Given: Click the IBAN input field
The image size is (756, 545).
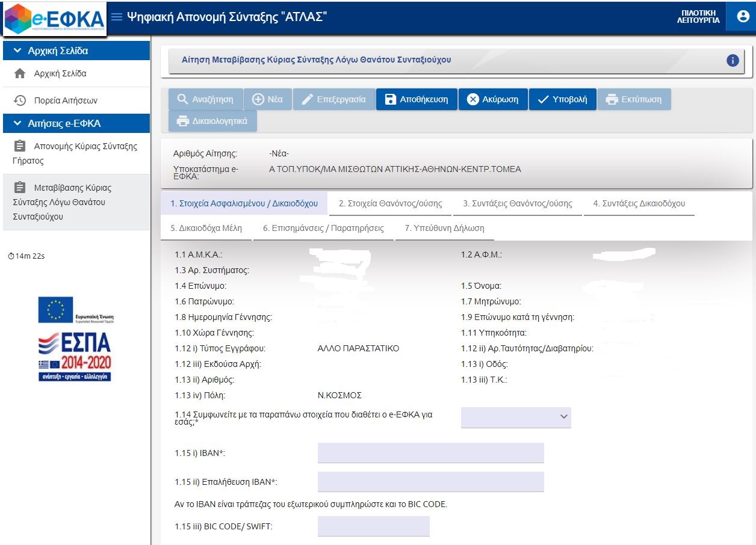Looking at the screenshot, I should 430,453.
